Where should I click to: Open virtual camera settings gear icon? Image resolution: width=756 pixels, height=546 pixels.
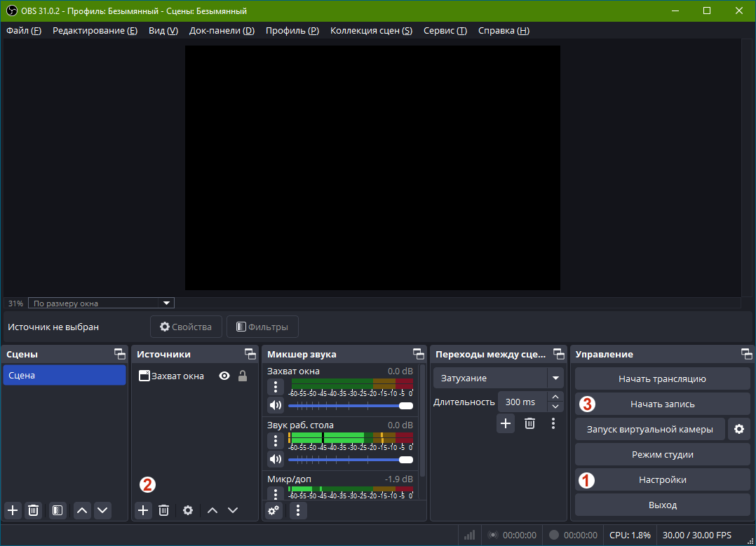tap(739, 429)
